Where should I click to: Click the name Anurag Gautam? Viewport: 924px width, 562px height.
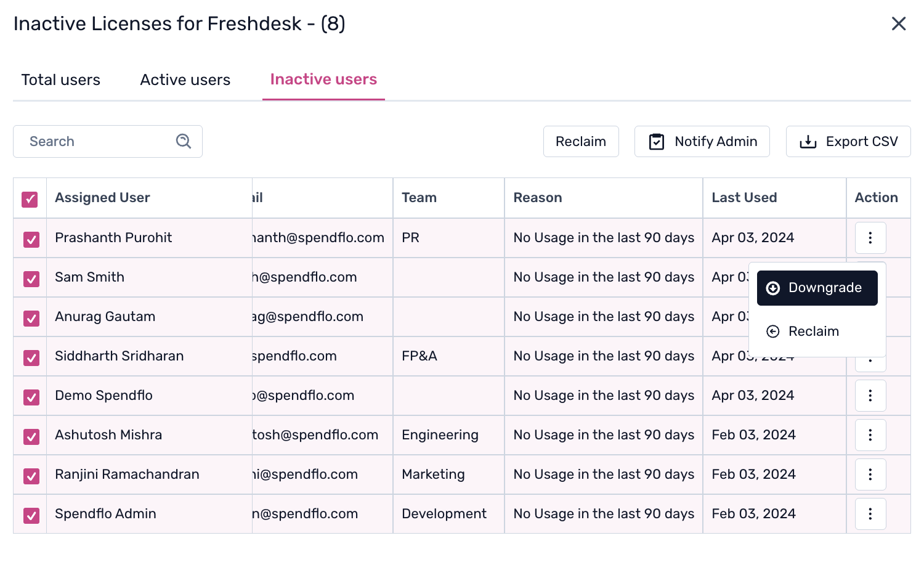coord(105,317)
